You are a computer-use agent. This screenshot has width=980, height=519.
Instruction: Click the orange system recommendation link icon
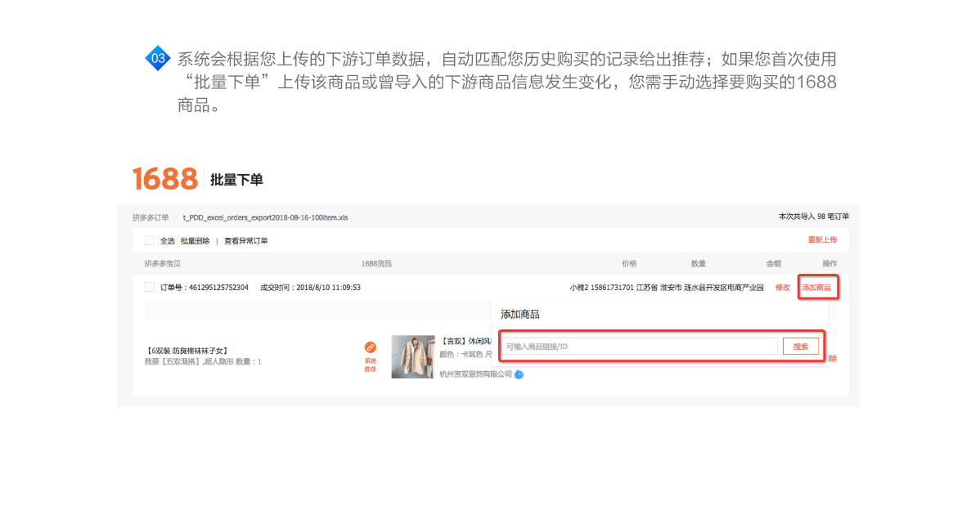point(370,347)
